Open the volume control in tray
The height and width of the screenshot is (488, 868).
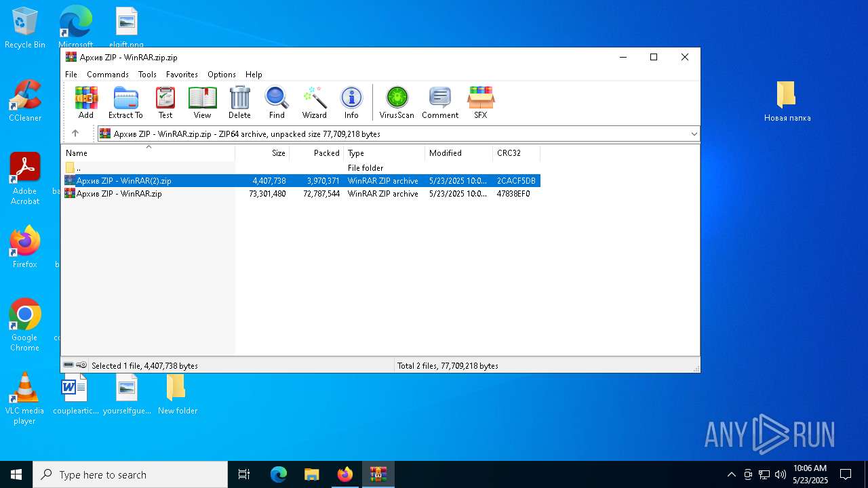(x=781, y=474)
